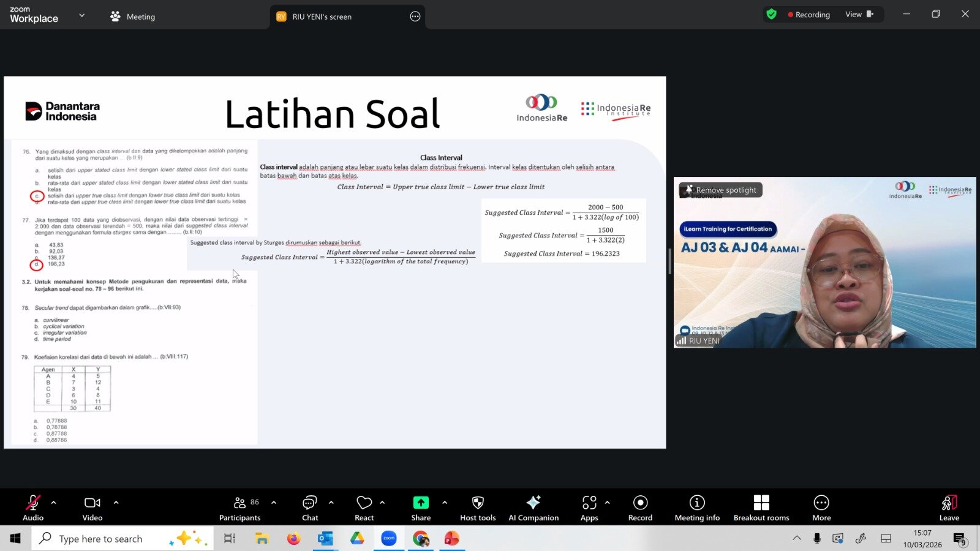Click Remove spotlight on RIU YENI video
Image resolution: width=980 pixels, height=551 pixels.
(721, 190)
